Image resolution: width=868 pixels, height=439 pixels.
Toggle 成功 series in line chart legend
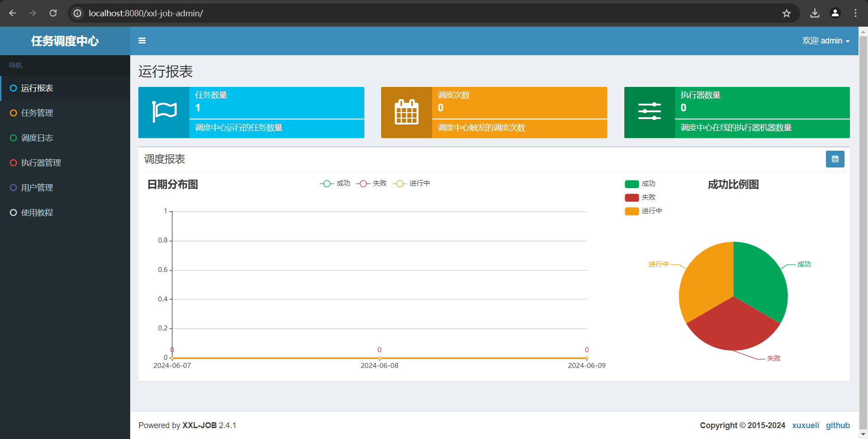click(x=335, y=183)
